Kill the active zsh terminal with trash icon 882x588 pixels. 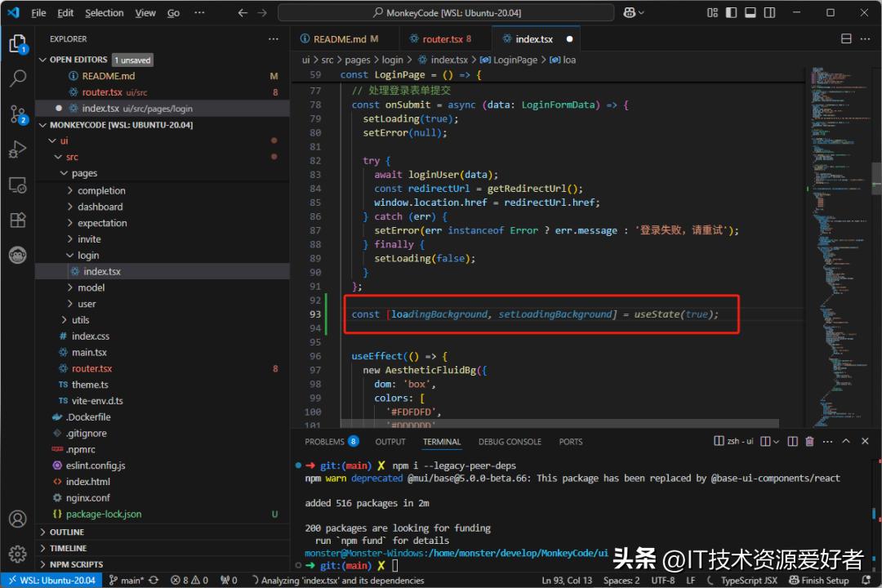pos(809,441)
